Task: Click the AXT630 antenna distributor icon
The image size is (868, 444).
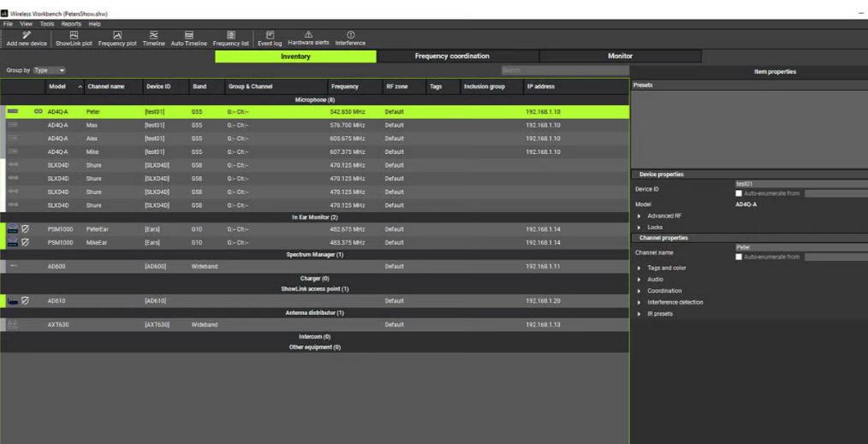Action: [13, 324]
